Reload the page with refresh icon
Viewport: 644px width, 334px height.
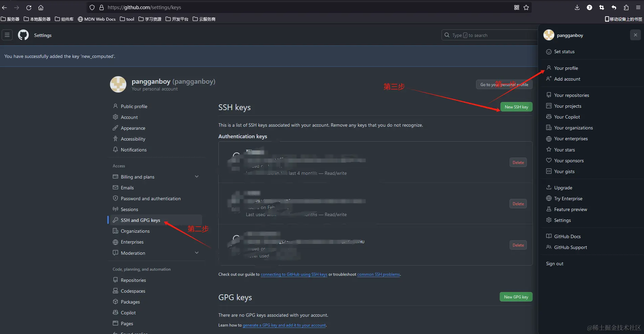(29, 7)
